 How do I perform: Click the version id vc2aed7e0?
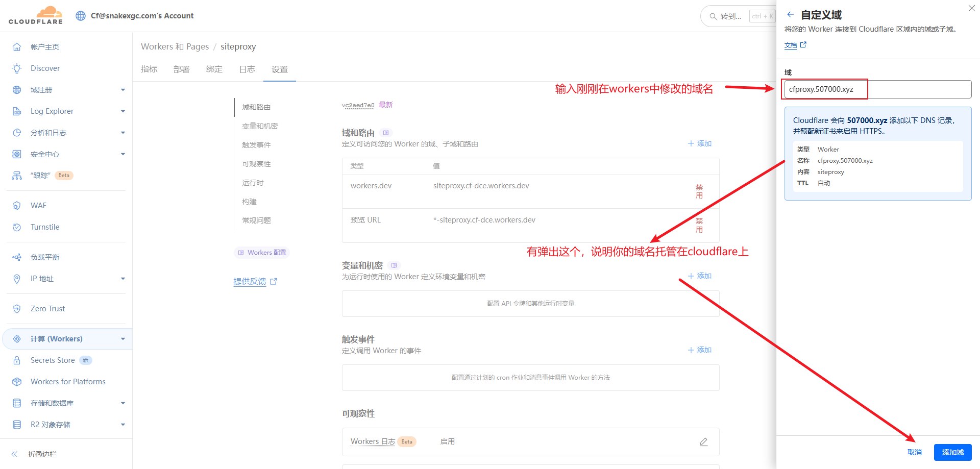pyautogui.click(x=358, y=105)
